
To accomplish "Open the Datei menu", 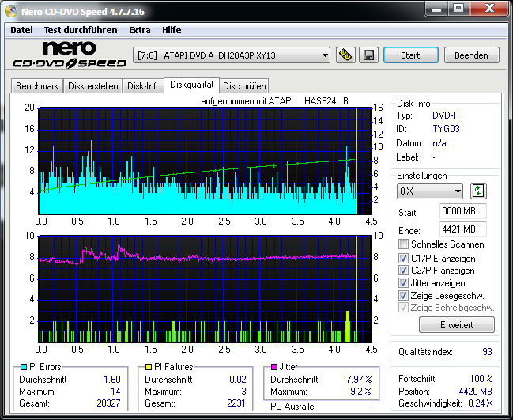I will pyautogui.click(x=21, y=30).
